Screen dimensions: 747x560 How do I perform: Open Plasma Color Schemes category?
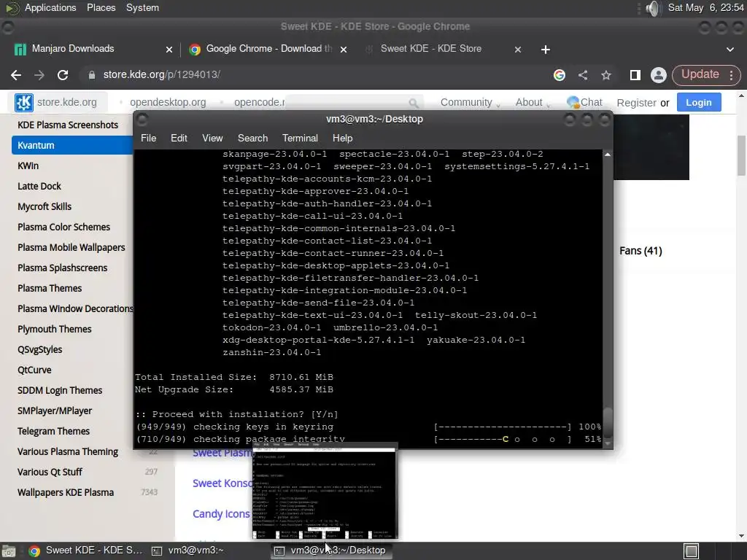64,227
